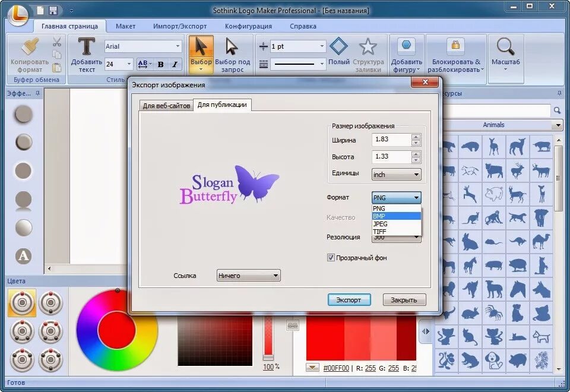Click the link chain icon near color slider
This screenshot has width=570, height=392.
293,325
